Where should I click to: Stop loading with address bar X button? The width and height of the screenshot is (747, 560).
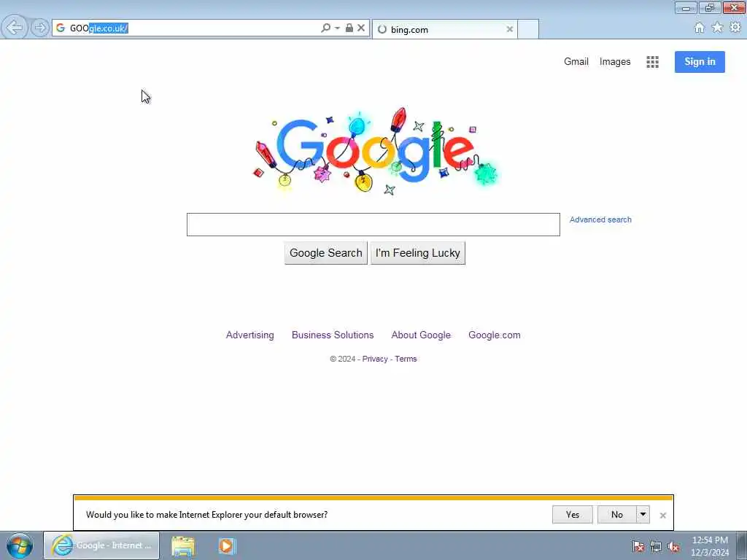tap(361, 28)
